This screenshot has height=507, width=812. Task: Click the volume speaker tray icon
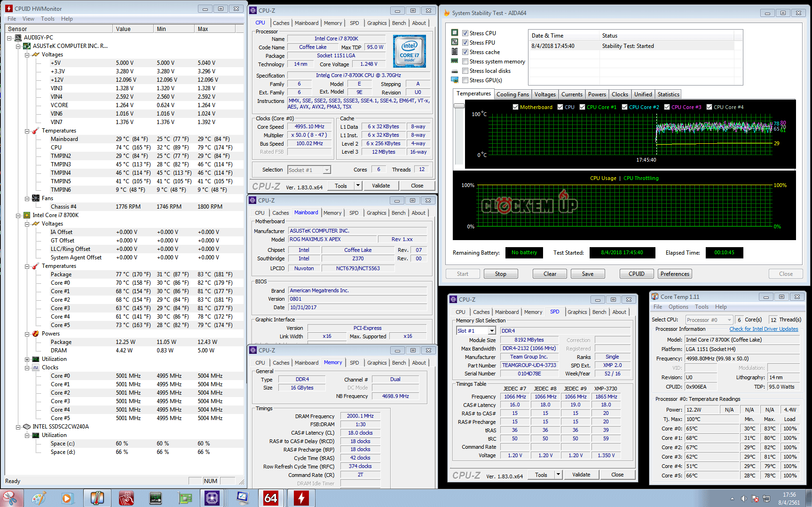[743, 499]
